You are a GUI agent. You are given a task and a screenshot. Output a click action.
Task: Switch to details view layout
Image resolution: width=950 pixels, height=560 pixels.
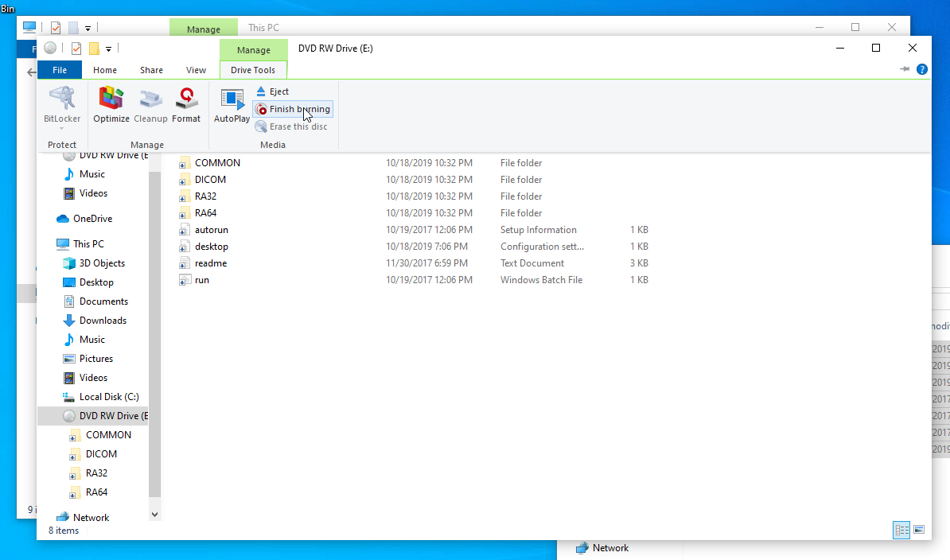[901, 530]
